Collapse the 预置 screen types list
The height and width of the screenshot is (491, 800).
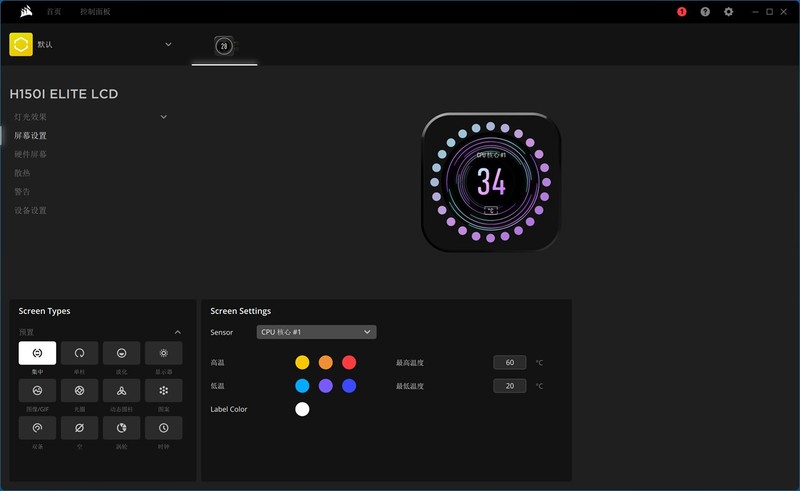(x=178, y=332)
